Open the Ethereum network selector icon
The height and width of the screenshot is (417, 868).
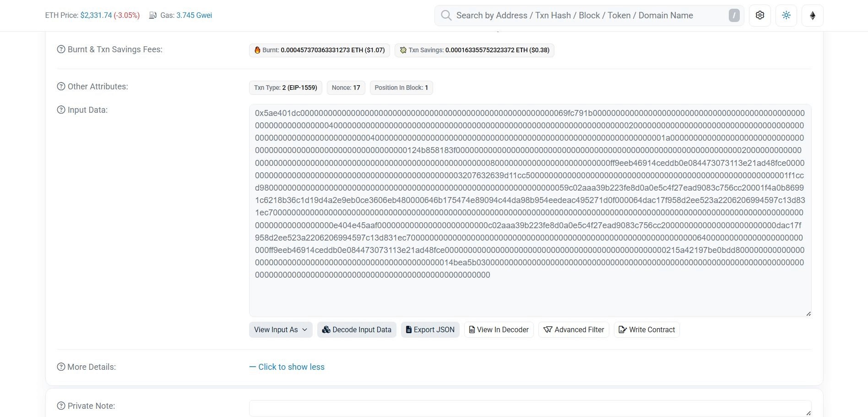813,15
